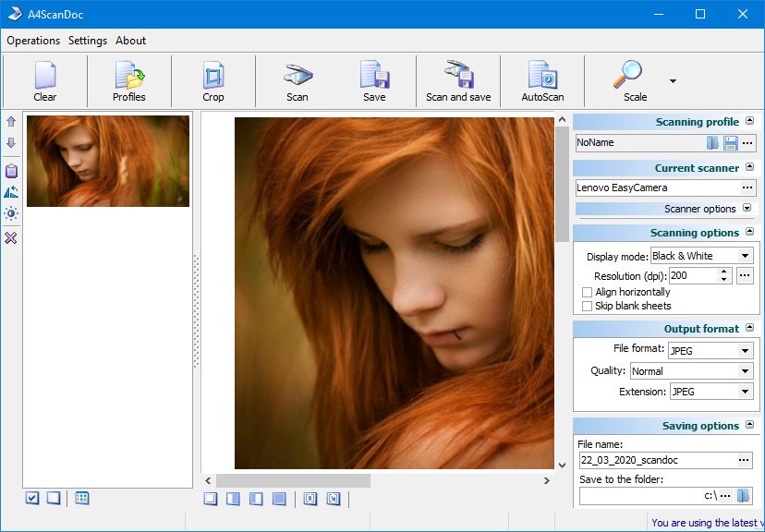Click the Clear toolbar icon
This screenshot has width=765, height=532.
pyautogui.click(x=44, y=81)
